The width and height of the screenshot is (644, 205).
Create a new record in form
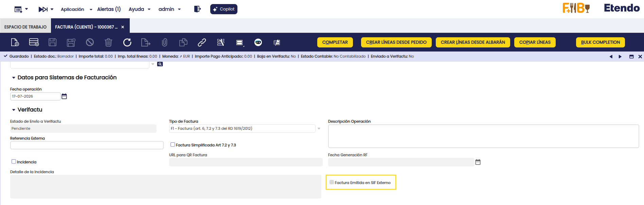(15, 42)
